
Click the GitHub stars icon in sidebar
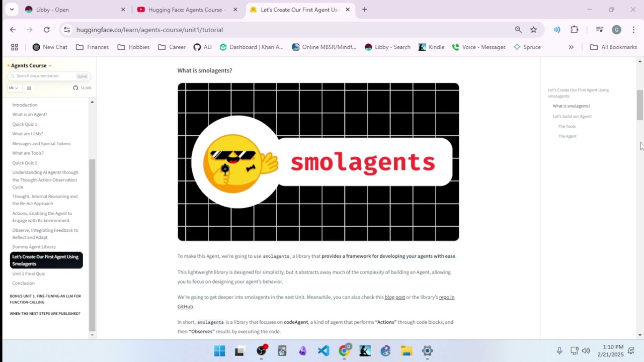click(75, 88)
